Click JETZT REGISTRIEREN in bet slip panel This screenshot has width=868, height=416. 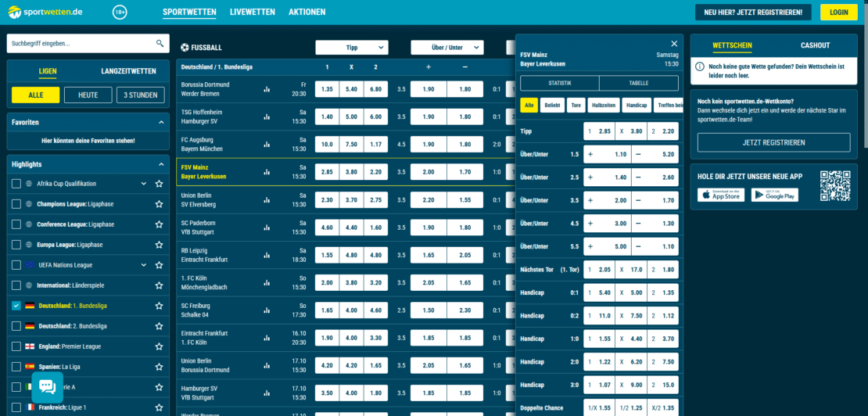(x=773, y=143)
